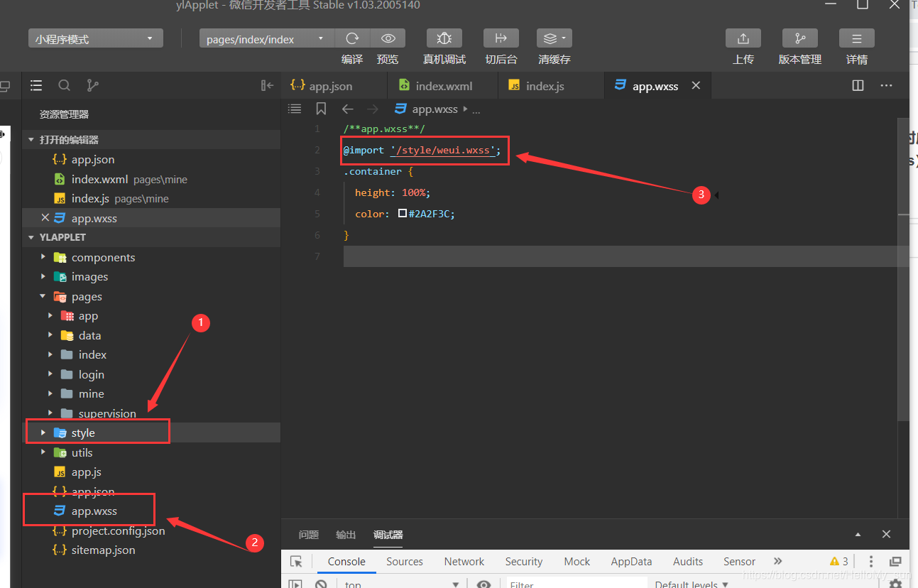
Task: Click the compile refresh icon
Action: coord(352,38)
